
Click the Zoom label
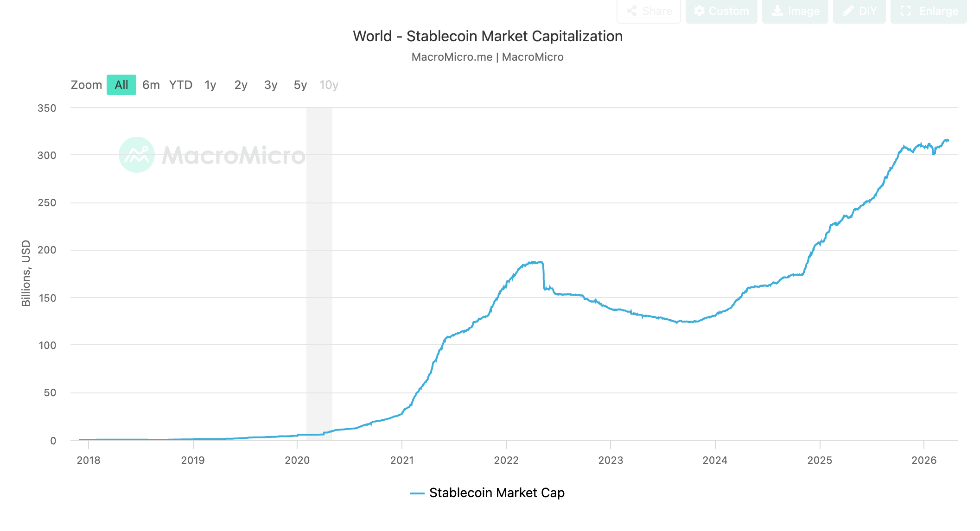(86, 85)
